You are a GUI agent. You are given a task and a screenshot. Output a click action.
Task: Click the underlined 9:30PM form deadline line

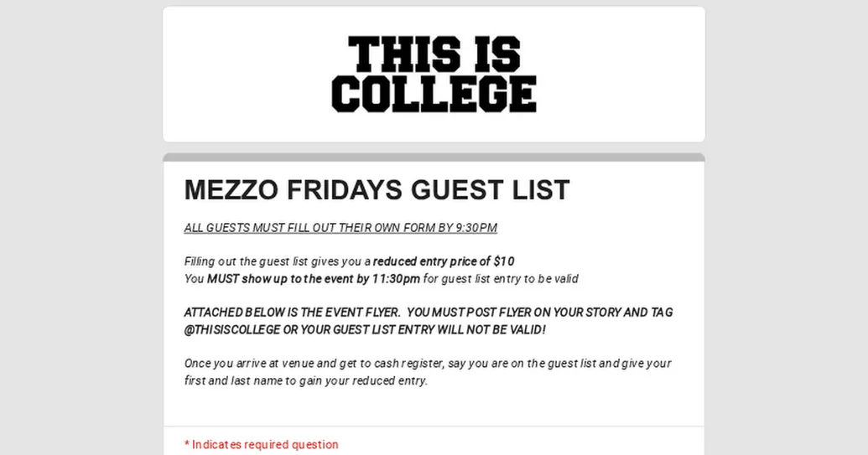[340, 228]
